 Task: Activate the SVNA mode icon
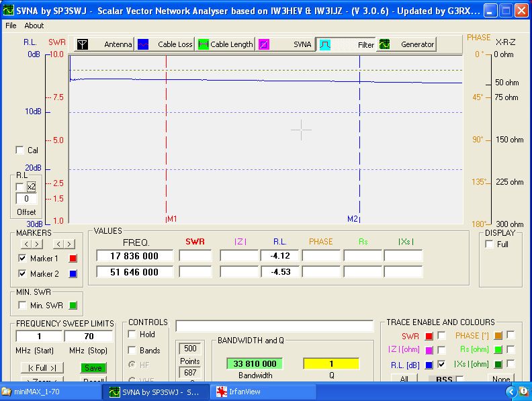coord(265,44)
